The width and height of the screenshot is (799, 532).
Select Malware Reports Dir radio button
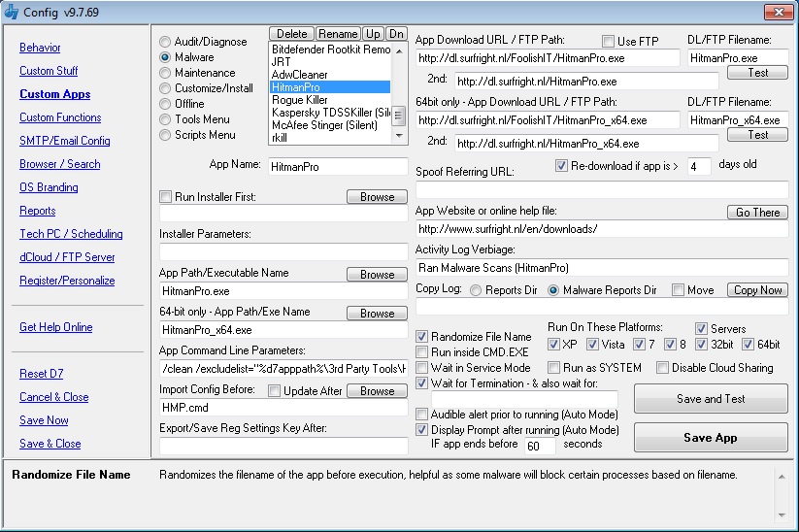click(x=552, y=290)
